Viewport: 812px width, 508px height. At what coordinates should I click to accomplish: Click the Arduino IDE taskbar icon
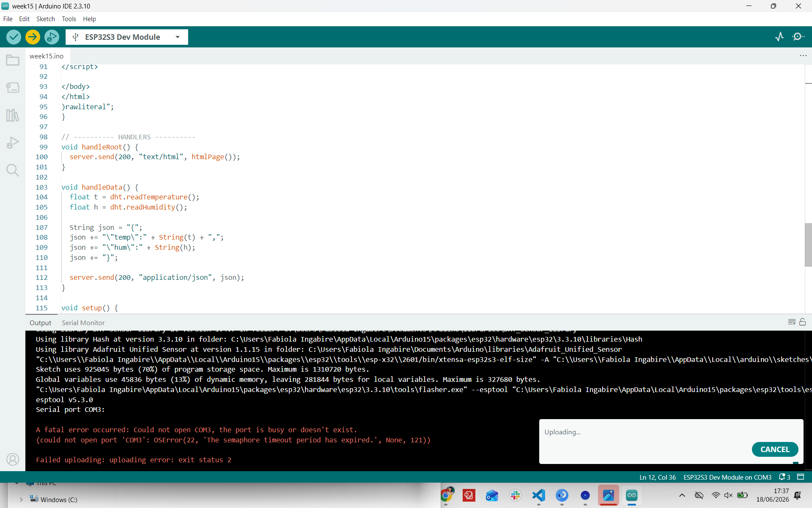[632, 495]
